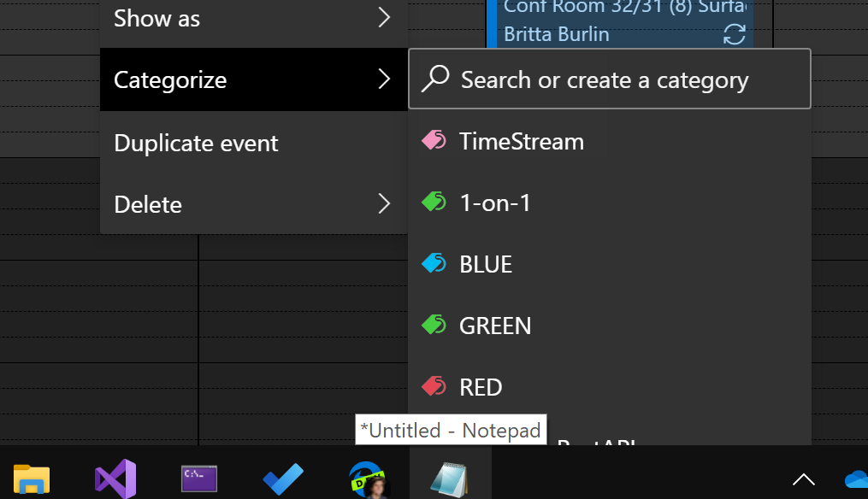Open the command prompt taskbar icon
Image resolution: width=868 pixels, height=499 pixels.
click(x=199, y=478)
